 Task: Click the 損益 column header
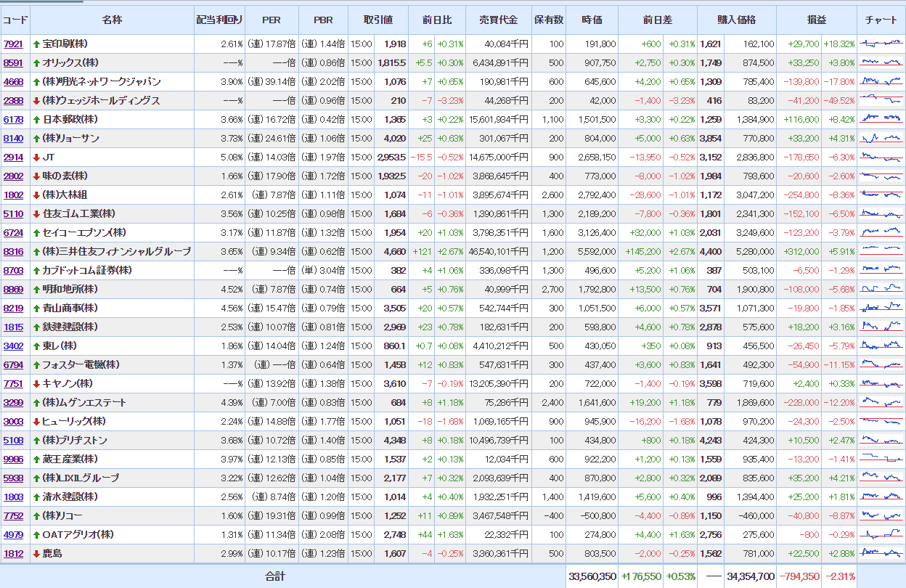click(x=816, y=20)
